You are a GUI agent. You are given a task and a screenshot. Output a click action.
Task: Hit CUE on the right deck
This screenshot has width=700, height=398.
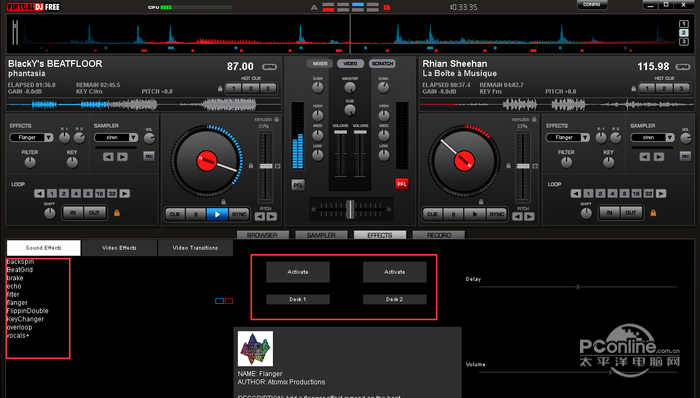[x=432, y=214]
